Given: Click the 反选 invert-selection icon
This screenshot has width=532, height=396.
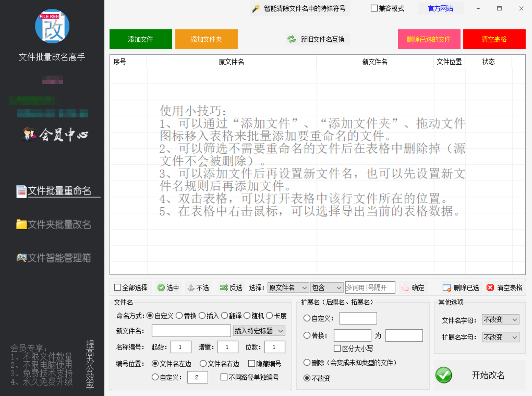Looking at the screenshot, I should pyautogui.click(x=224, y=288).
